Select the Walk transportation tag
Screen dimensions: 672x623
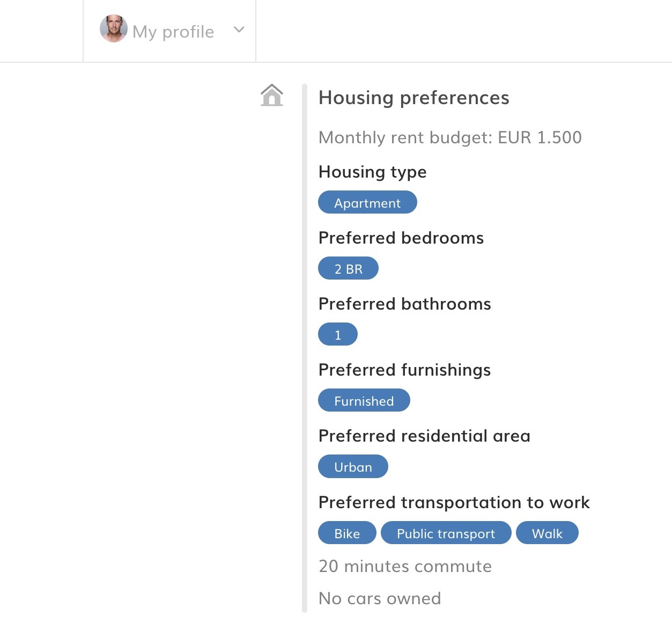point(547,533)
